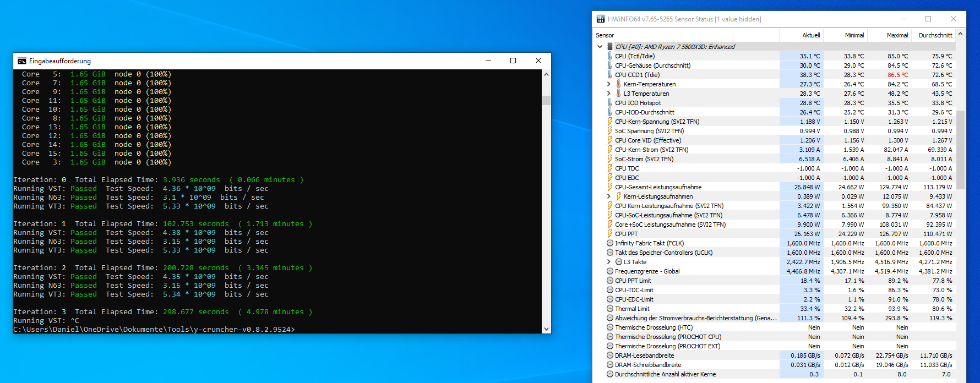The image size is (980, 383).
Task: Expand the L3 Takte row
Action: click(x=609, y=262)
